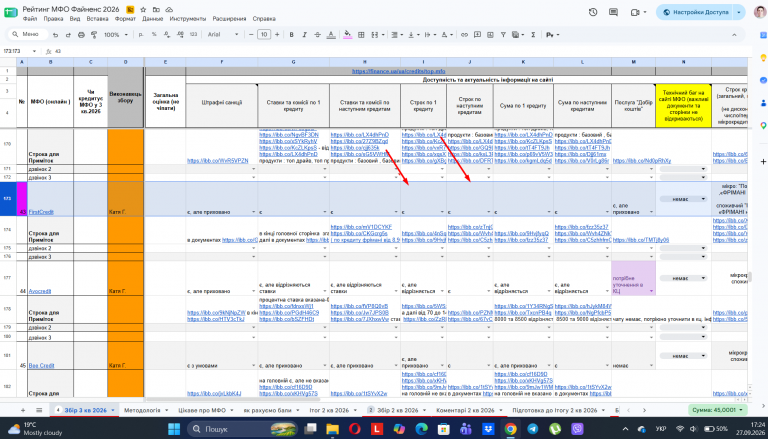This screenshot has height=439, width=768.
Task: Open Viber from the taskbar
Action: (577, 429)
